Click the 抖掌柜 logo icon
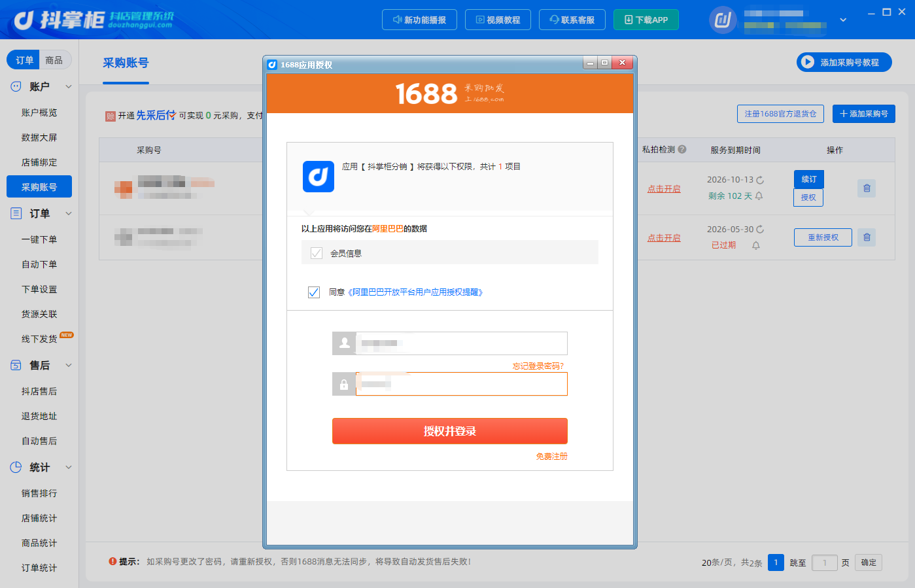The image size is (915, 588). click(24, 20)
